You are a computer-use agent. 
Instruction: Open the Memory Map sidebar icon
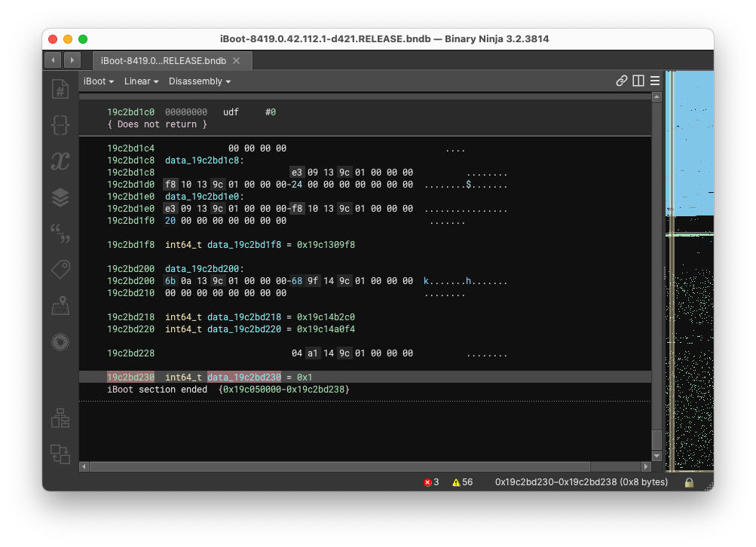[x=60, y=306]
